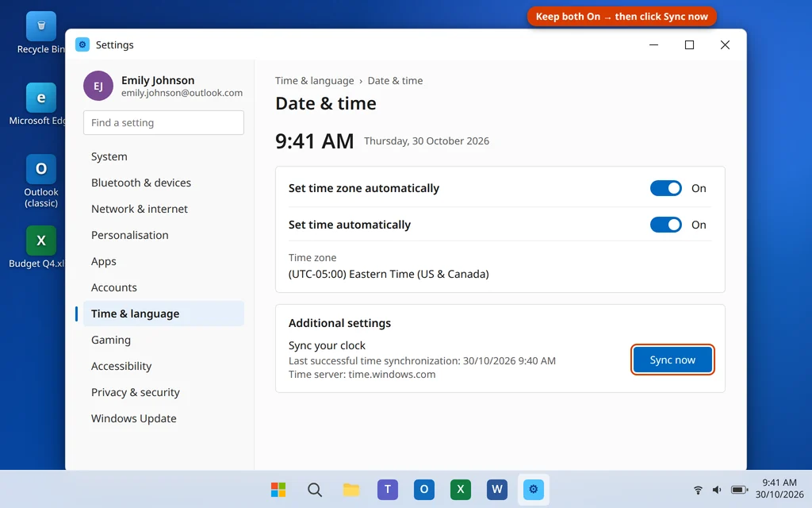
Task: Open Gaming settings
Action: pos(163,340)
